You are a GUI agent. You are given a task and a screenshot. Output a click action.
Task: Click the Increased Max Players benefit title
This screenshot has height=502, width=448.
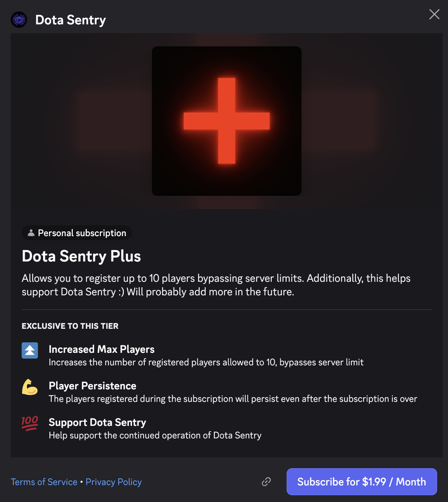[x=102, y=349]
